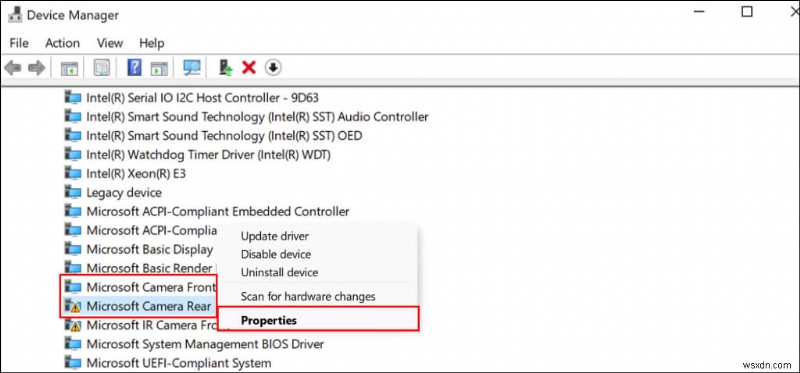800x373 pixels.
Task: Select the Microsoft Basic Render entry
Action: [x=149, y=268]
